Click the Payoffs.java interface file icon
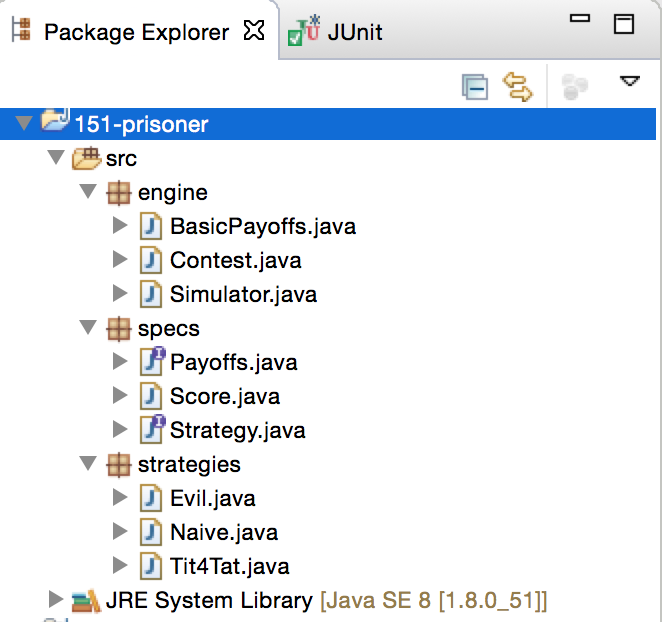Viewport: 662px width, 622px height. [x=152, y=362]
